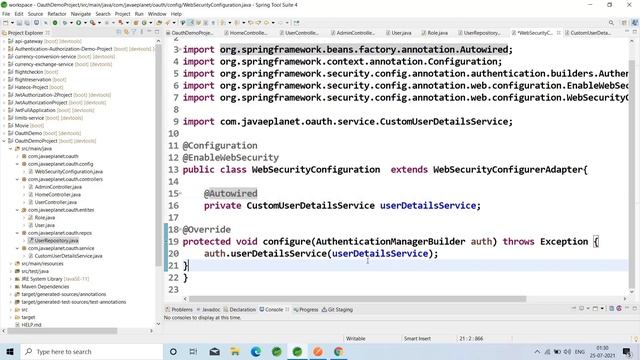Open the Problems view tab
This screenshot has width=640, height=360.
[179, 309]
